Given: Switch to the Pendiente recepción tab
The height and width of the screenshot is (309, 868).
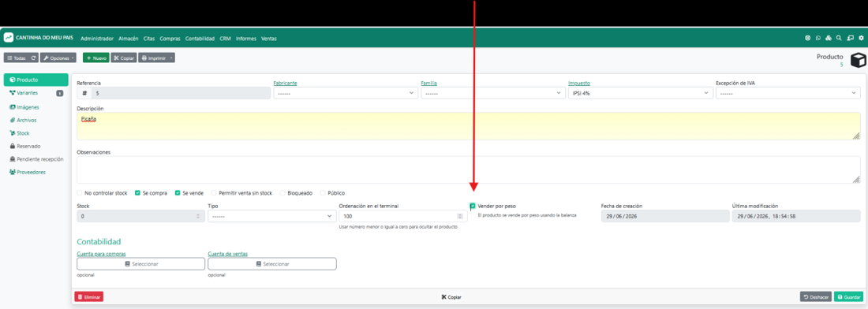Looking at the screenshot, I should point(36,159).
